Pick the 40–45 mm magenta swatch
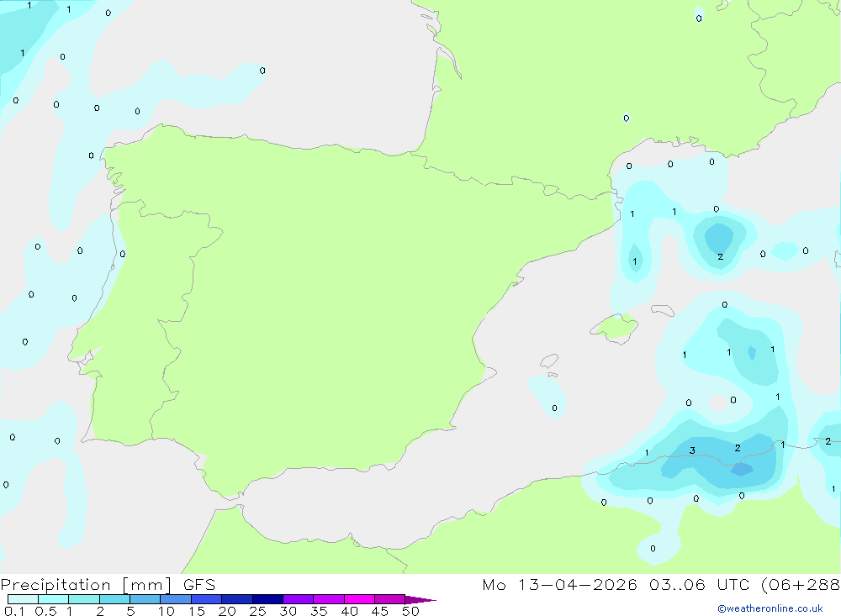 [x=359, y=599]
